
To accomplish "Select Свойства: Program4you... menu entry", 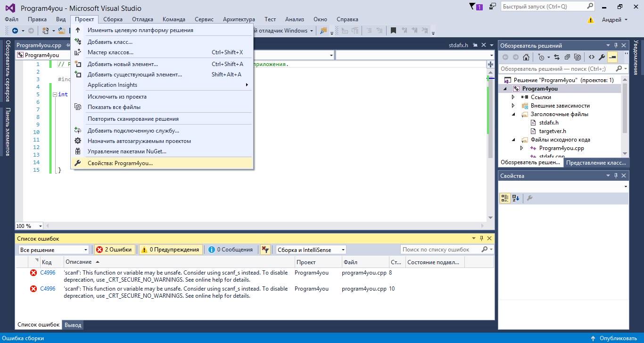I will (x=162, y=163).
